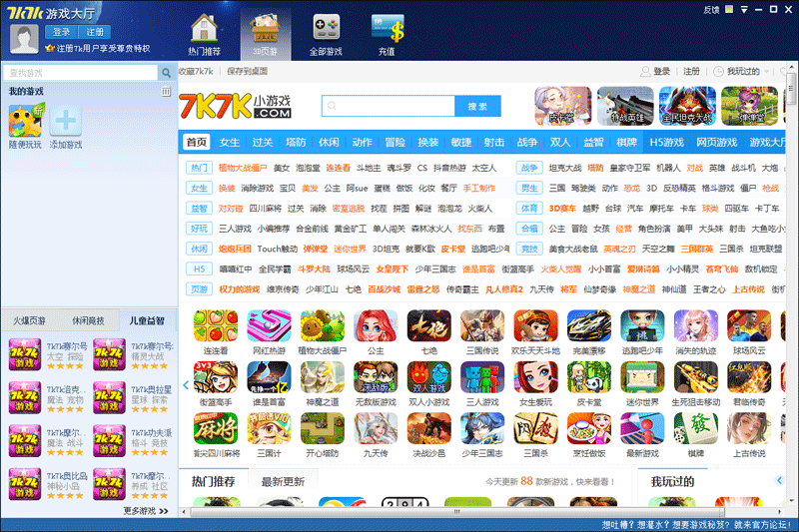Open the 网红热游 game icon
This screenshot has height=532, width=799.
(x=269, y=326)
